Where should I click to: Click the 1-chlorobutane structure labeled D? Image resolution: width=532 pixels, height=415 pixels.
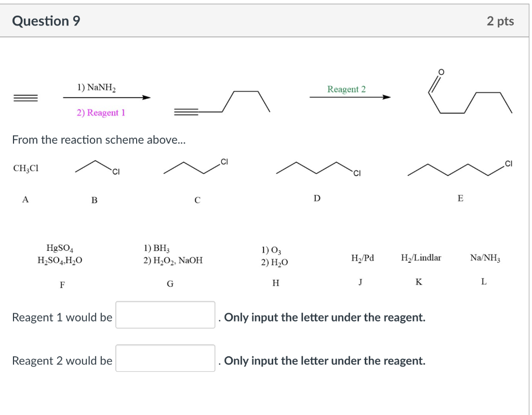(x=317, y=167)
